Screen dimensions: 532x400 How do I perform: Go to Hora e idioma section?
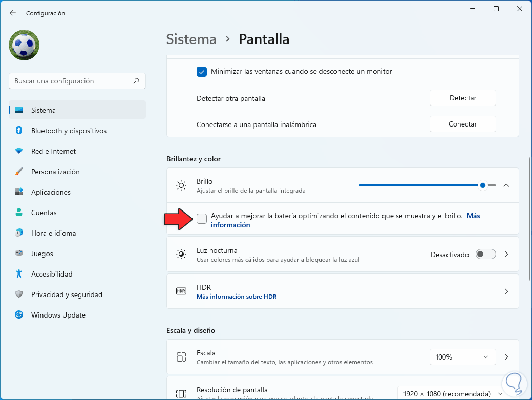[x=53, y=233]
